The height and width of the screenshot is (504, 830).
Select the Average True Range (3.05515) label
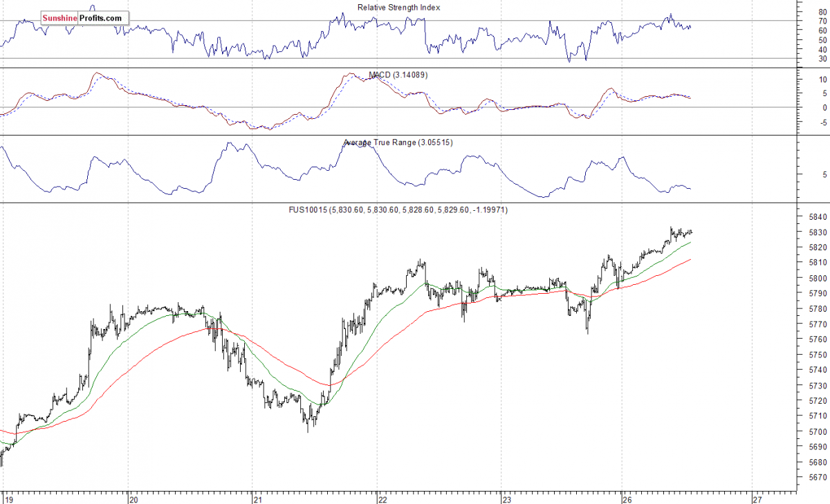pos(398,142)
